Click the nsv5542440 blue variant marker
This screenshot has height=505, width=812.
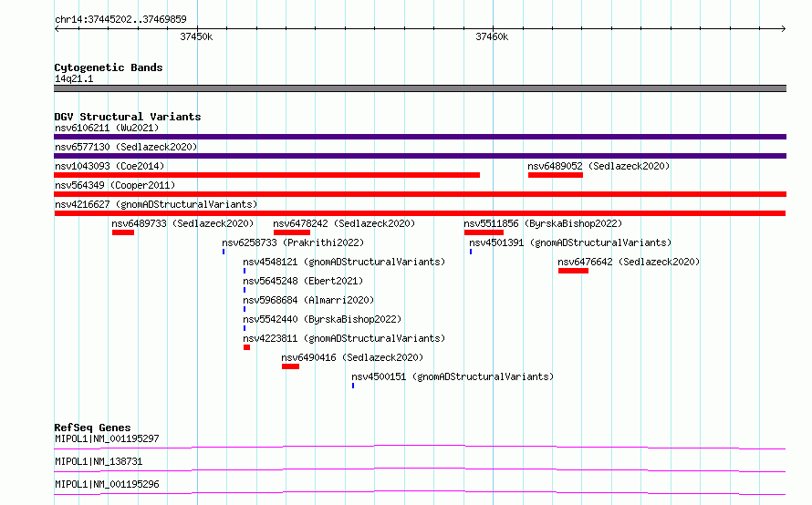[x=245, y=328]
